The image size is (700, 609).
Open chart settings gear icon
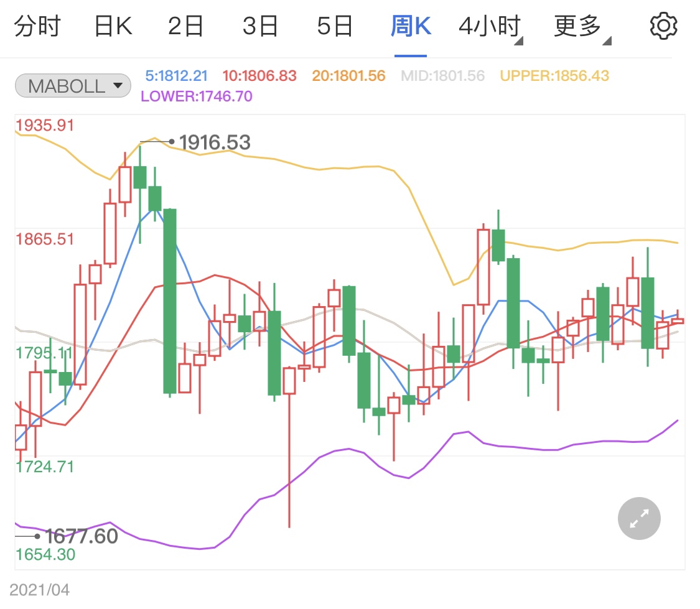pos(663,26)
